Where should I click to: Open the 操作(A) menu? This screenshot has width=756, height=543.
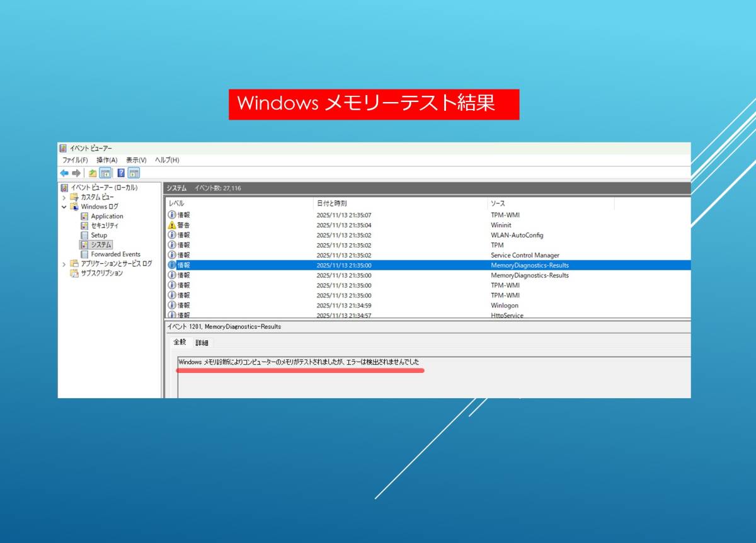(x=106, y=160)
